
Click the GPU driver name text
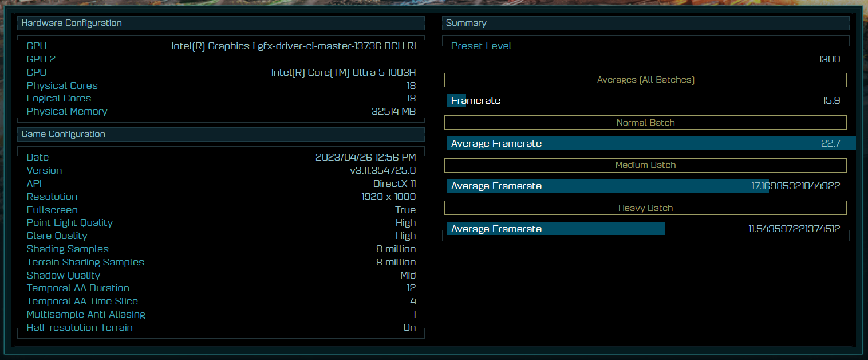coord(293,46)
